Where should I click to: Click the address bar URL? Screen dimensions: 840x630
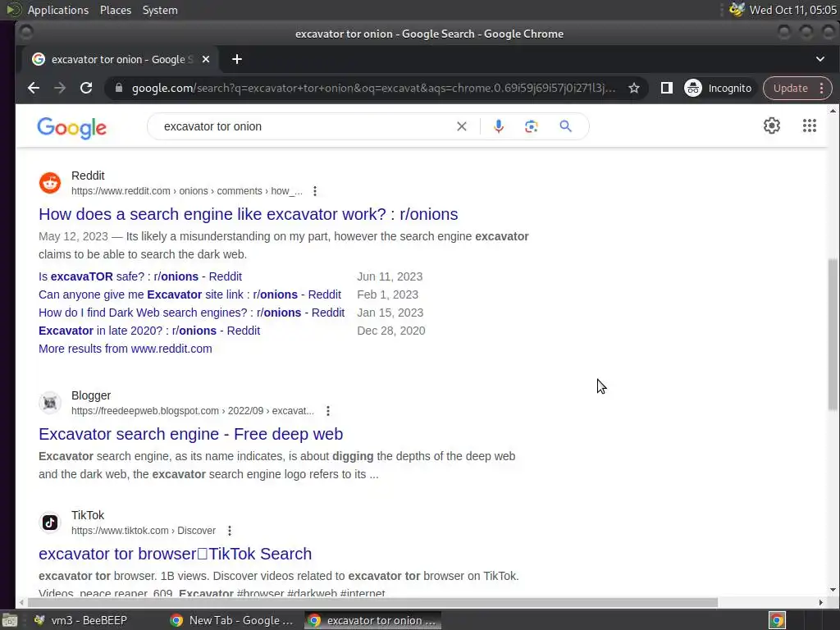click(373, 88)
